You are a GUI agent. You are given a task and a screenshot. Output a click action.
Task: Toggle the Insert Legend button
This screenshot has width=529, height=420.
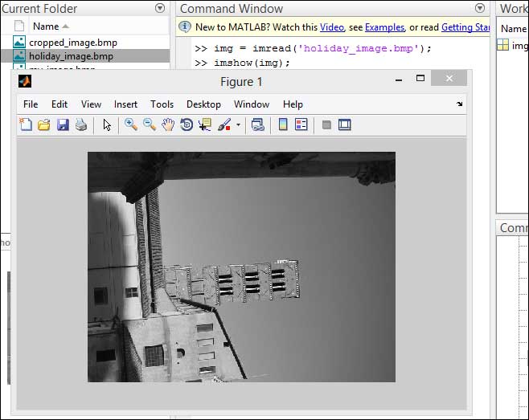point(301,124)
